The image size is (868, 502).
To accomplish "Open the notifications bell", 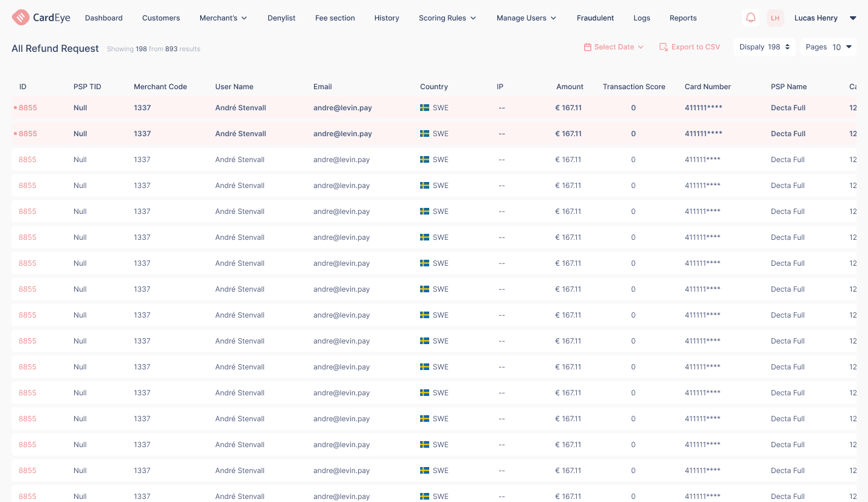I will tap(750, 18).
